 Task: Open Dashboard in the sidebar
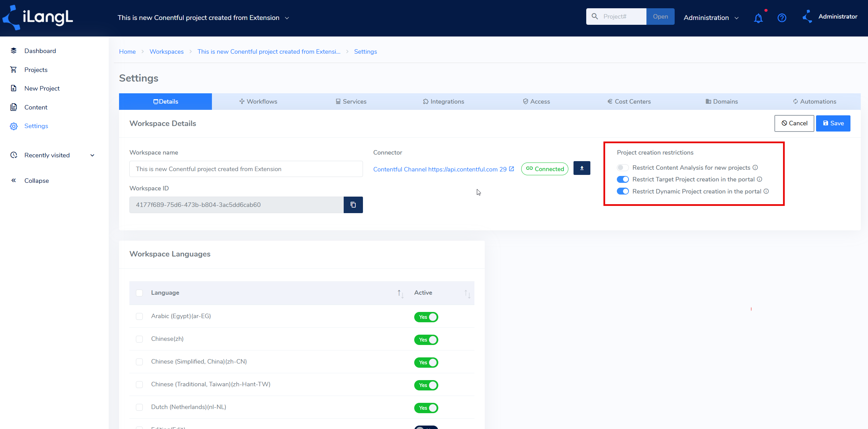click(x=40, y=51)
